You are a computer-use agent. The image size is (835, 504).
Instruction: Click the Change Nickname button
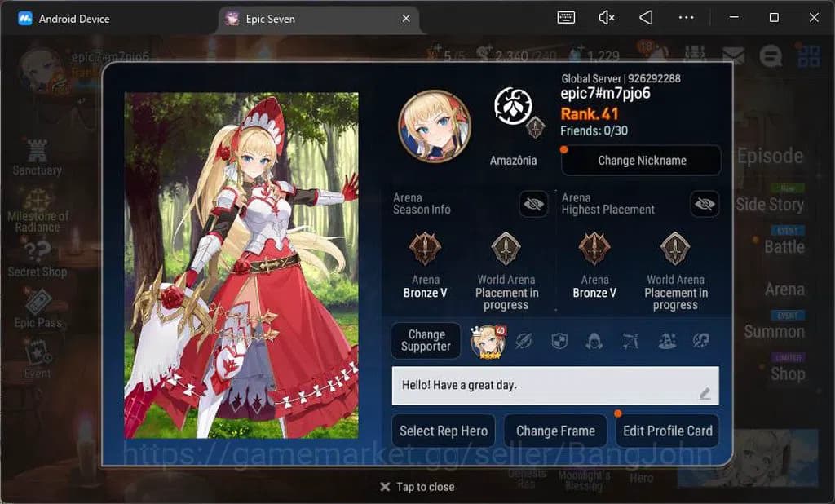pos(641,161)
